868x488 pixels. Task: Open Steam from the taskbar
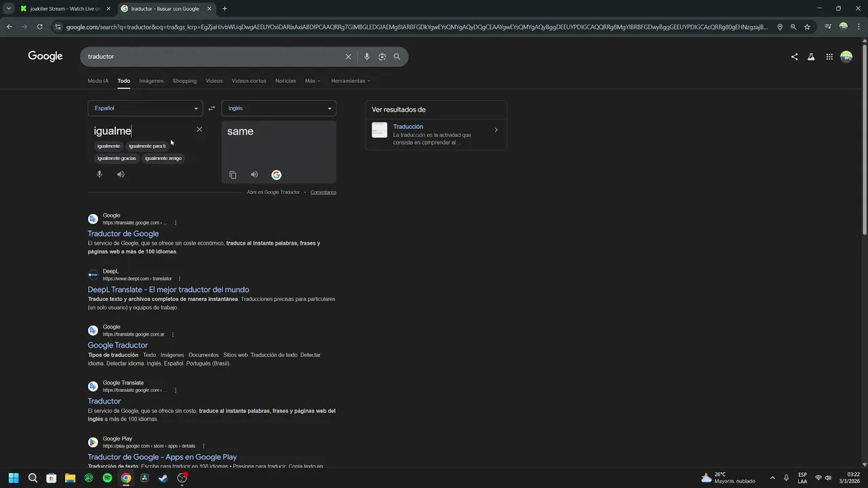163,478
